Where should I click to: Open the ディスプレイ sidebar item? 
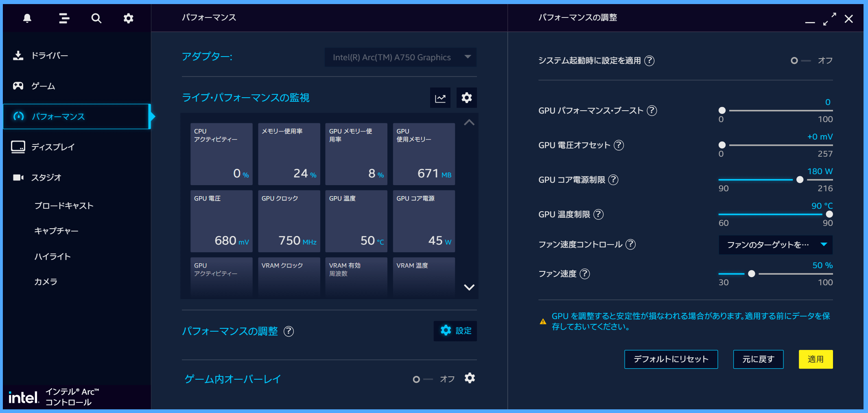point(53,147)
